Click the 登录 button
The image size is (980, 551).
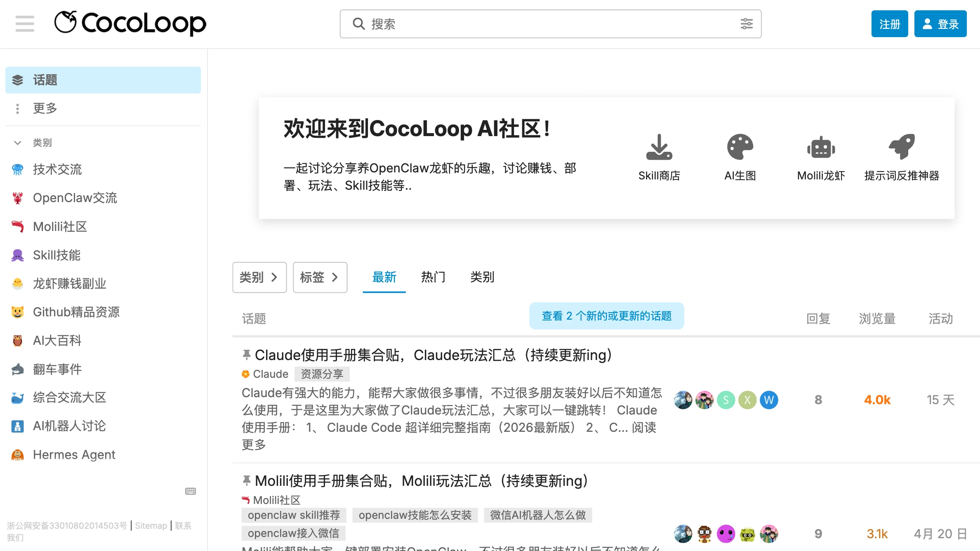point(940,24)
